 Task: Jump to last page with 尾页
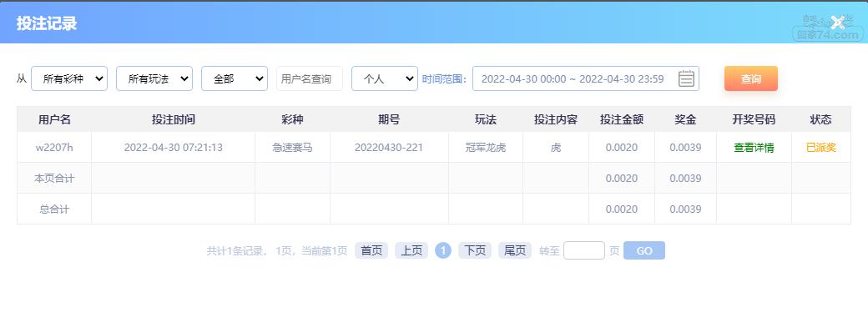[x=515, y=250]
